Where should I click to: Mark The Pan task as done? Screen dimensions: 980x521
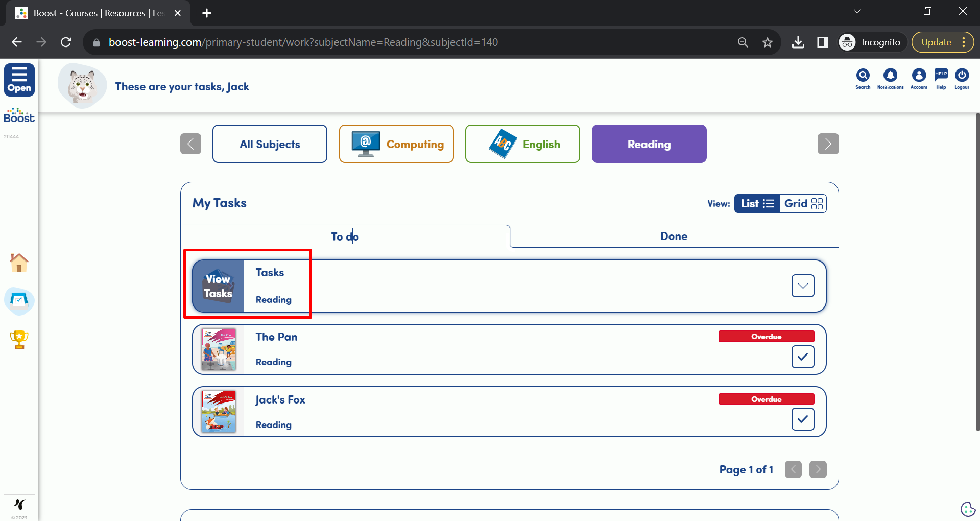click(x=802, y=357)
